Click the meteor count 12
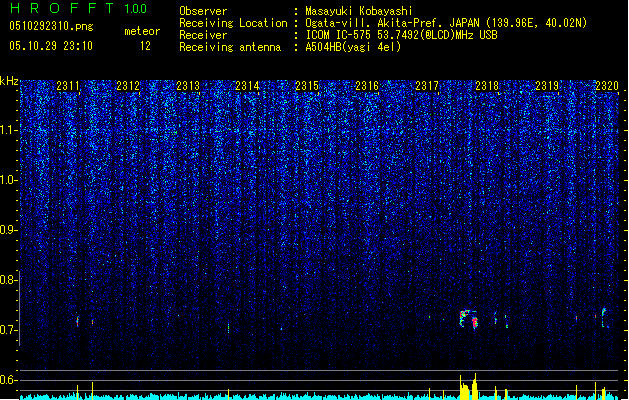Image resolution: width=629 pixels, height=400 pixels. (x=145, y=46)
